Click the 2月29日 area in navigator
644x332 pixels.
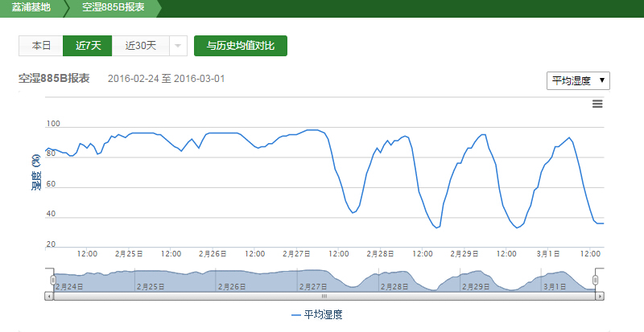(x=475, y=285)
